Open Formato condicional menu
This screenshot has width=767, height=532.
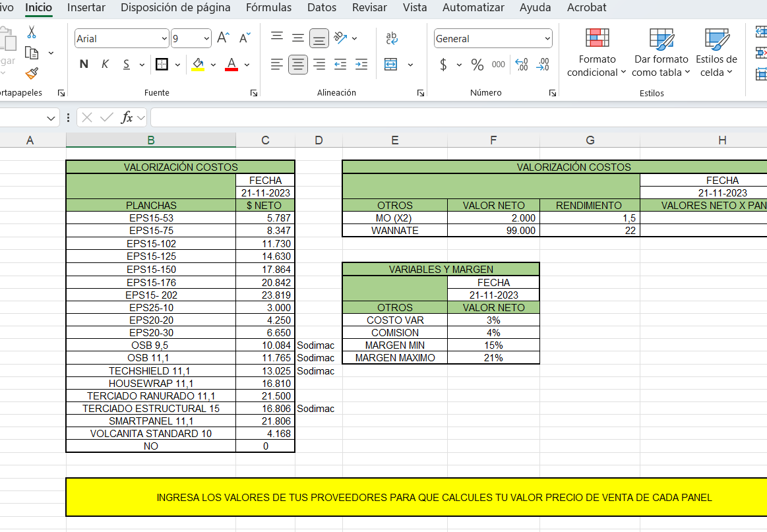597,53
